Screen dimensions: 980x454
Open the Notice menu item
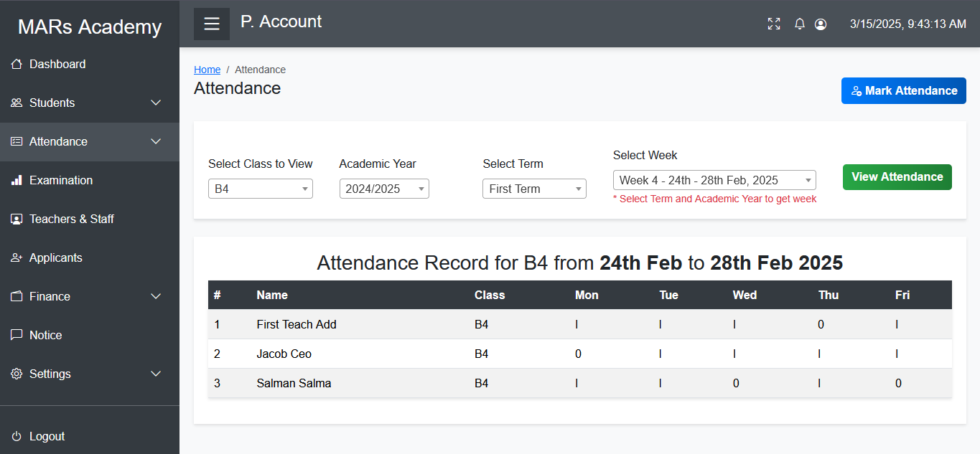pos(90,335)
